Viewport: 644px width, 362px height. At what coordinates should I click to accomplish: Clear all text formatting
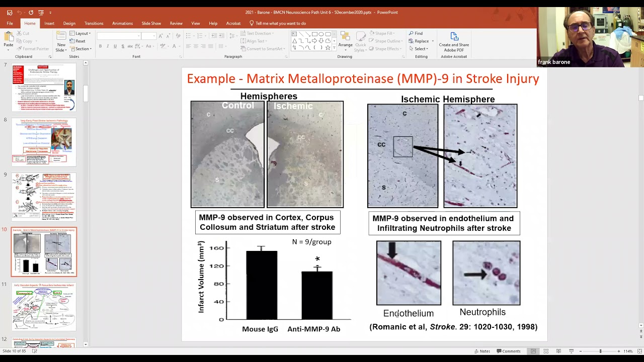click(178, 36)
